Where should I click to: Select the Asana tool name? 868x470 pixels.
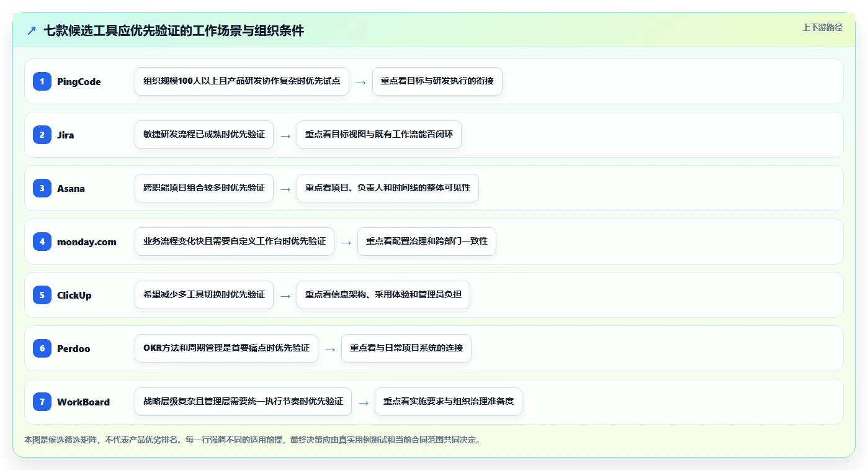(x=71, y=189)
